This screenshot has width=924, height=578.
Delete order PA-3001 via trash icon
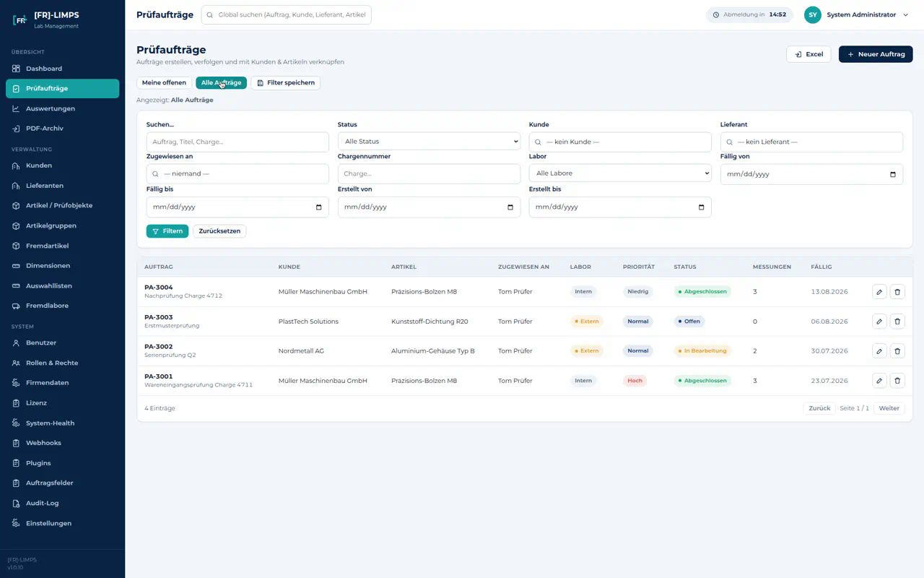897,381
